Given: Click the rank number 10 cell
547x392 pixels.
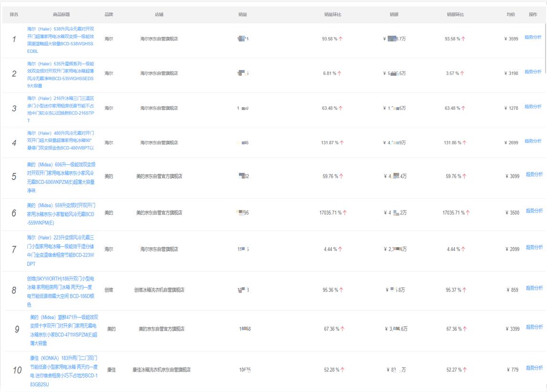Looking at the screenshot, I should [17, 370].
